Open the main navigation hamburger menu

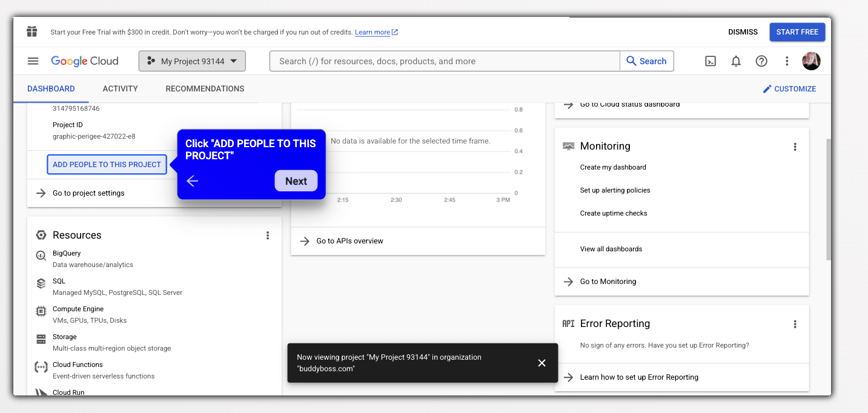click(x=33, y=61)
